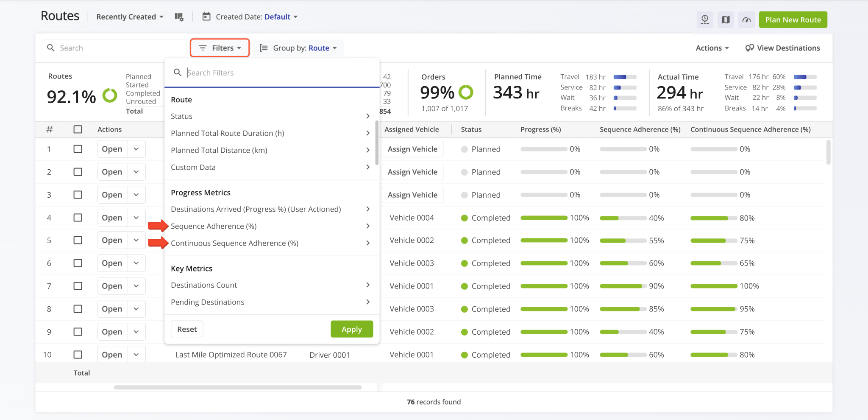Tick the checkbox for row 1
Viewport: 868px width, 420px height.
click(x=78, y=149)
